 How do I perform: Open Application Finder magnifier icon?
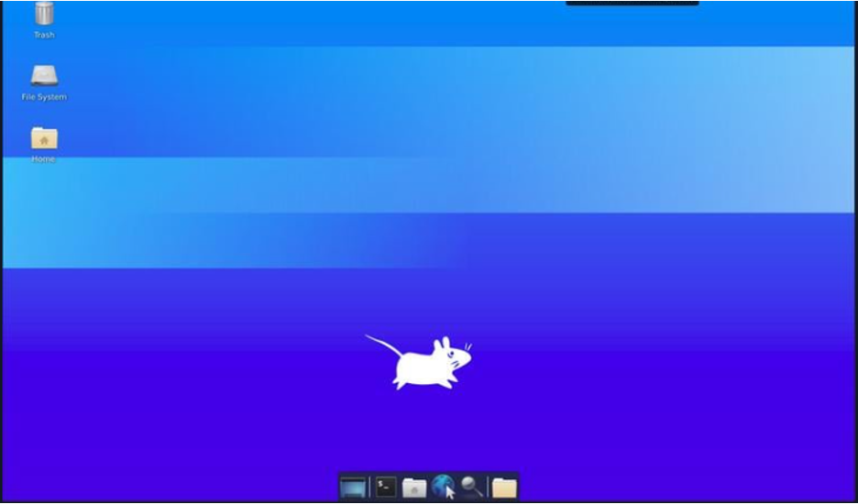[x=471, y=487]
